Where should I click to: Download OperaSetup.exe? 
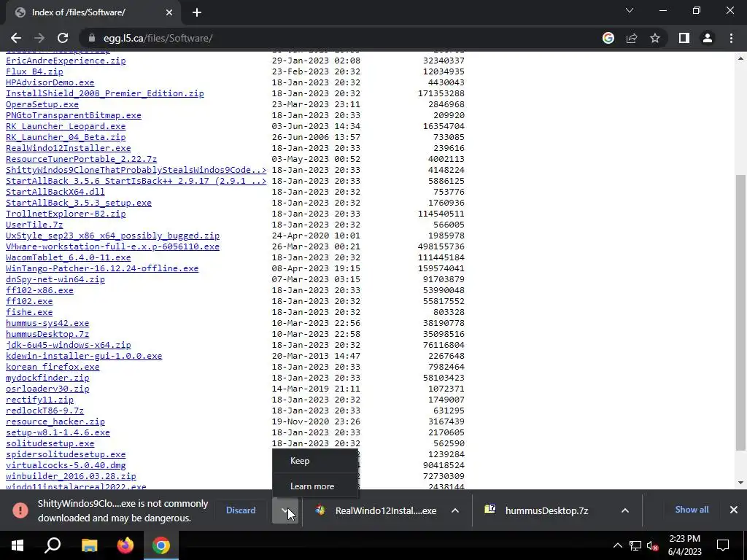click(42, 104)
